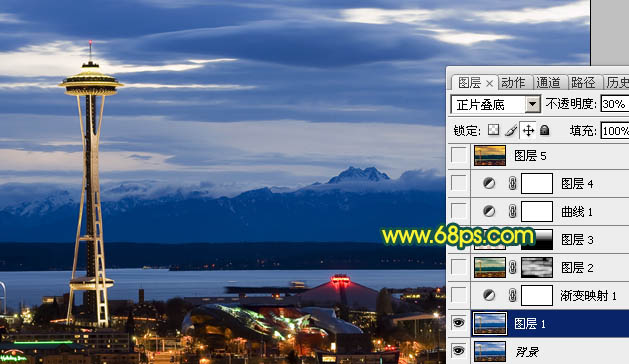Click adjustment icon of 渐变映射 1 layer

coord(489,295)
